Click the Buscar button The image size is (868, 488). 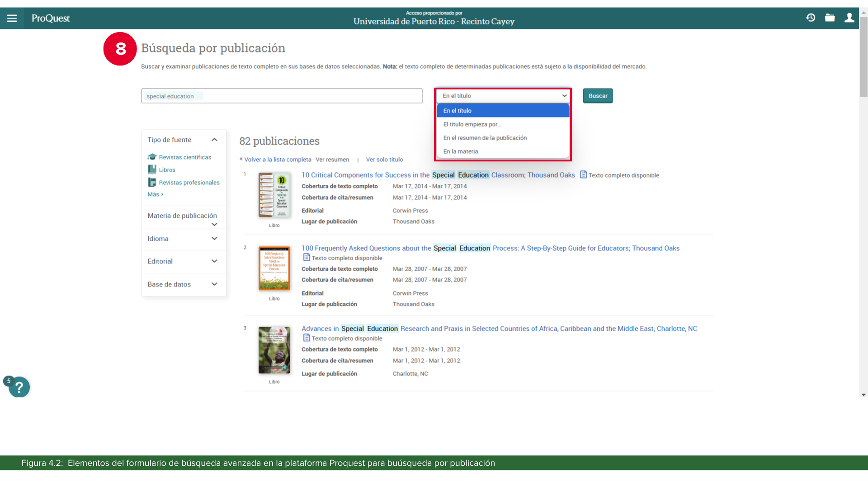(598, 96)
